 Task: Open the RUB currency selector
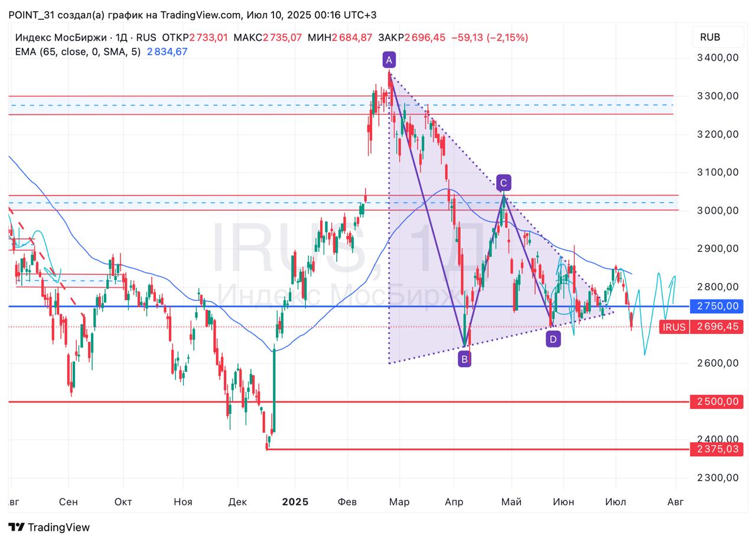(709, 37)
